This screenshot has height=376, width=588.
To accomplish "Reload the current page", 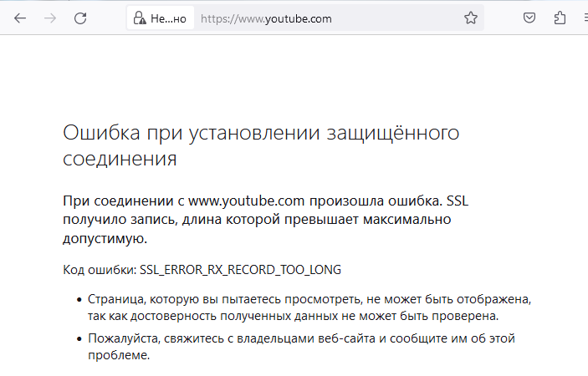I will 80,18.
